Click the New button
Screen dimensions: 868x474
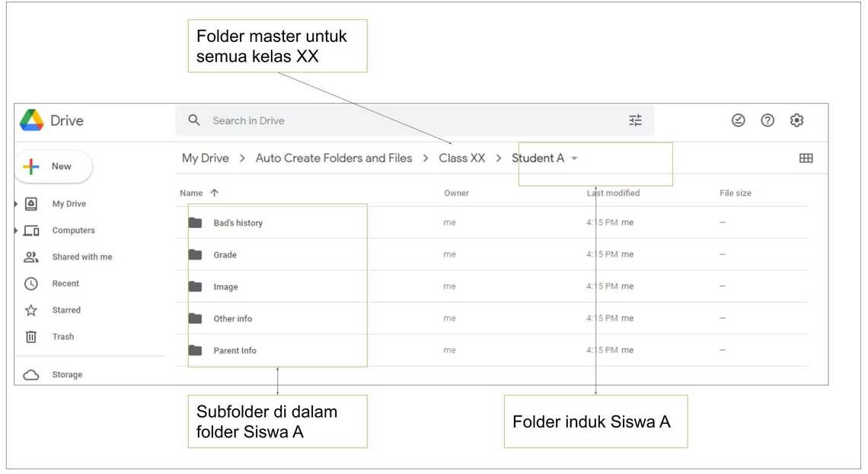click(53, 167)
